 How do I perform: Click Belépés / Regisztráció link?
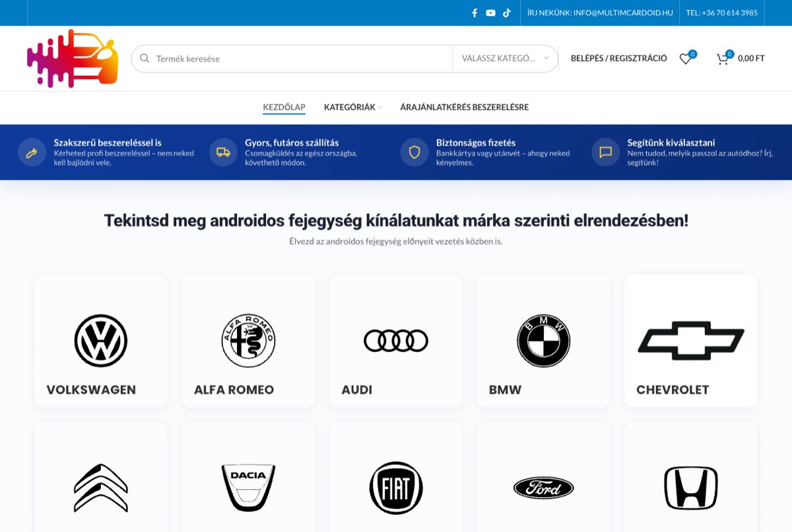tap(619, 59)
